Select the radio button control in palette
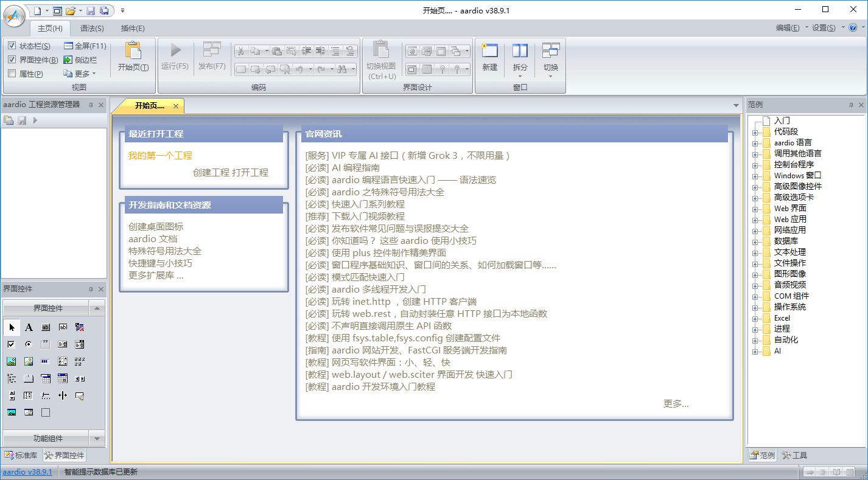This screenshot has height=480, width=868. click(x=29, y=344)
